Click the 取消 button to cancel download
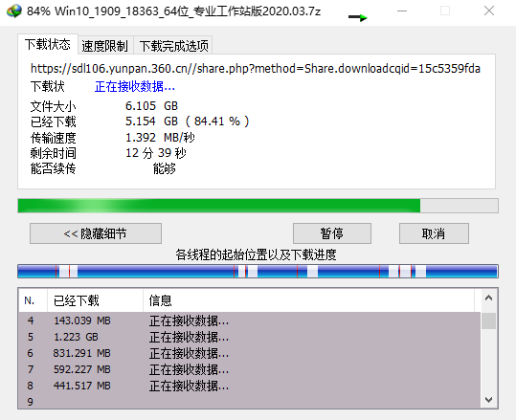516x420 pixels. (x=434, y=233)
